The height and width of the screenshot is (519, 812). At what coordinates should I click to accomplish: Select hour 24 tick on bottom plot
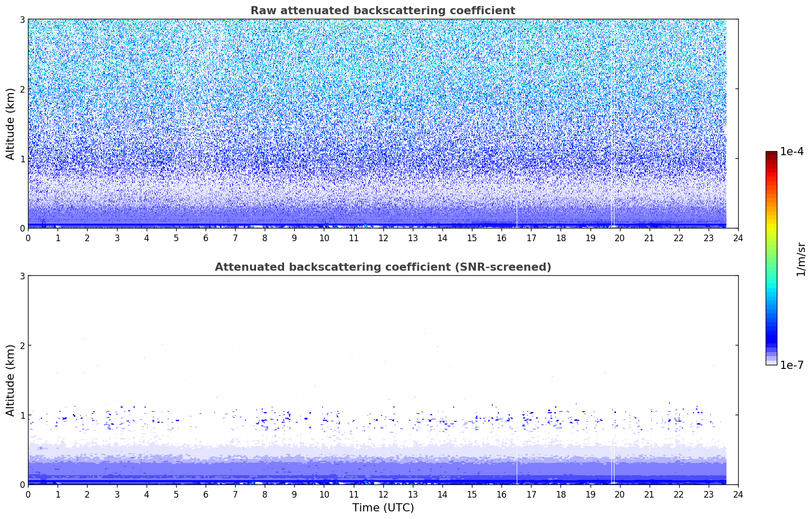point(738,494)
